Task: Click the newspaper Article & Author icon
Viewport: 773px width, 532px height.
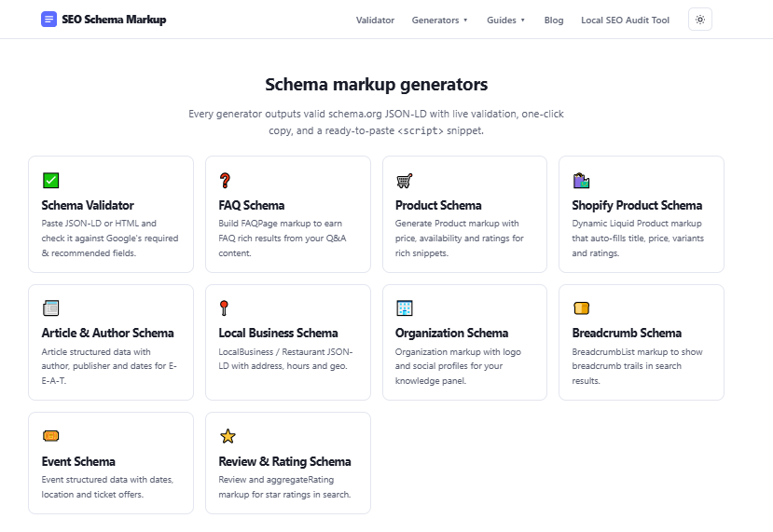Action: [x=50, y=307]
